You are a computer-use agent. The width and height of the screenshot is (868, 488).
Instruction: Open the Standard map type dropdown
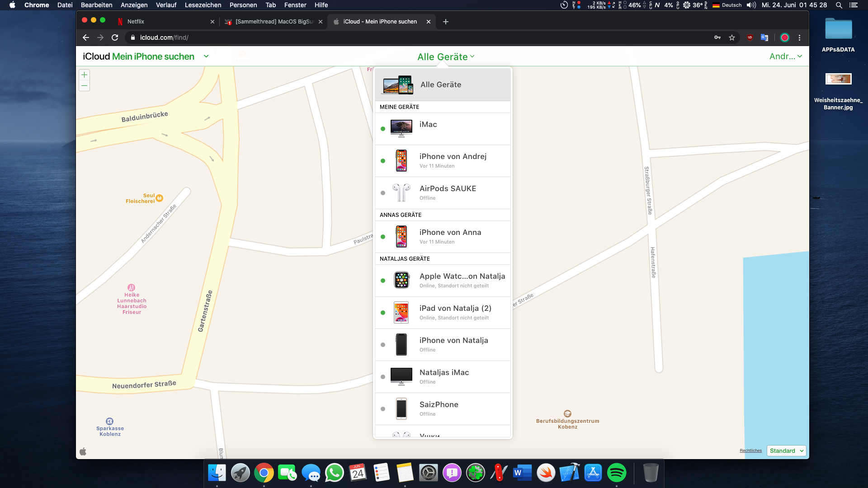pyautogui.click(x=786, y=450)
